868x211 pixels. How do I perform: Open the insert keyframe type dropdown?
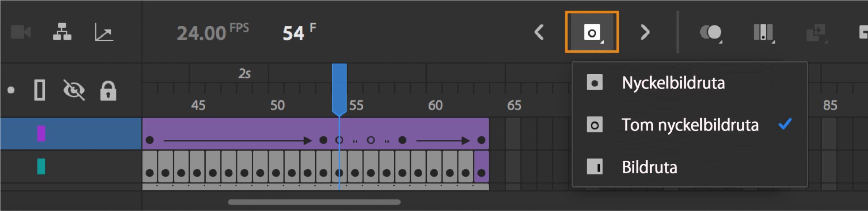pyautogui.click(x=592, y=32)
